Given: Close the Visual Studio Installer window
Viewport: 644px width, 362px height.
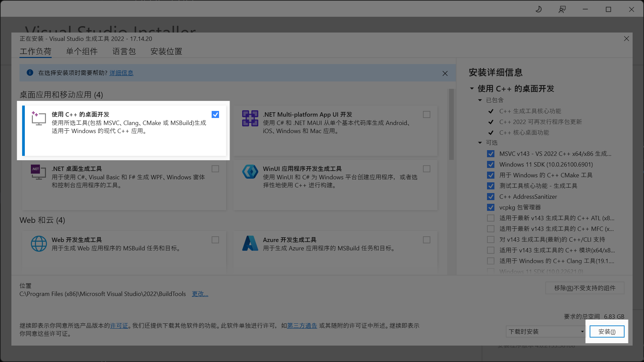Looking at the screenshot, I should coord(632,9).
